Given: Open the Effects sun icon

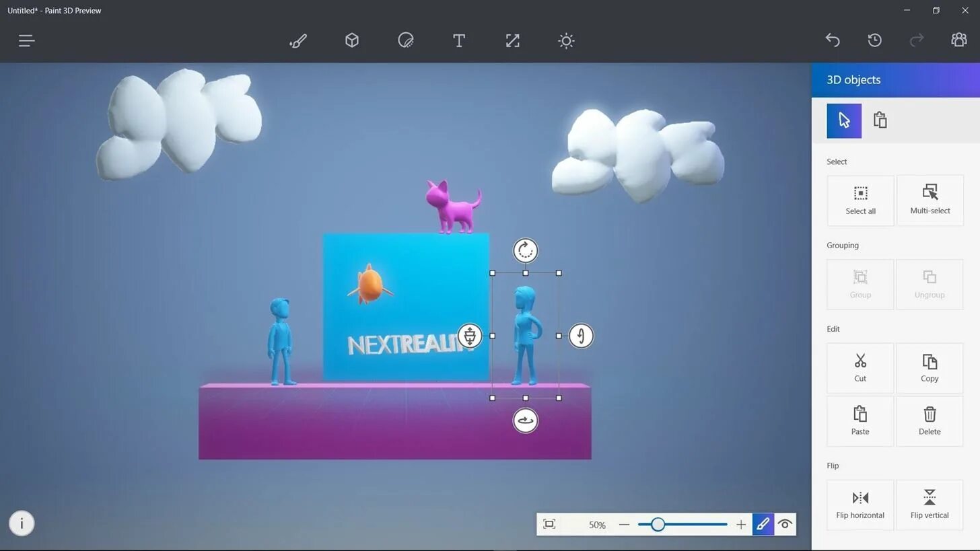Looking at the screenshot, I should (566, 41).
